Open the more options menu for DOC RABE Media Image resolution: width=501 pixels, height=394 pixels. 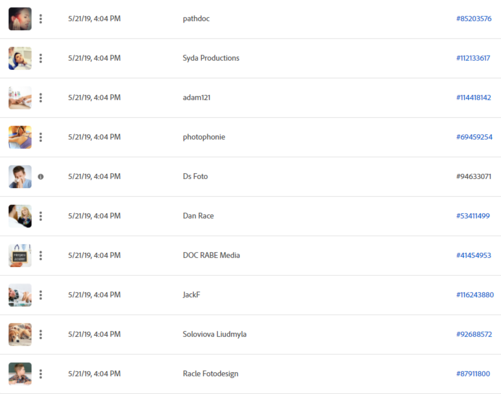[41, 255]
